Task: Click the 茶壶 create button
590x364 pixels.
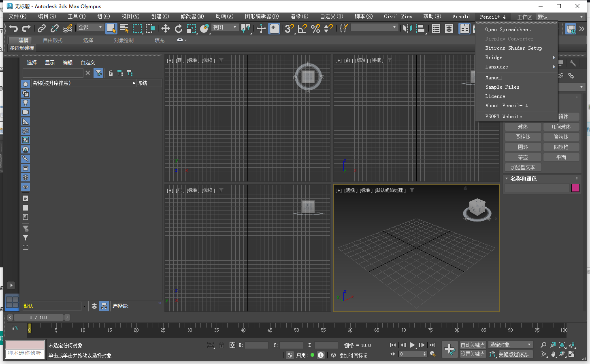Action: coord(523,158)
